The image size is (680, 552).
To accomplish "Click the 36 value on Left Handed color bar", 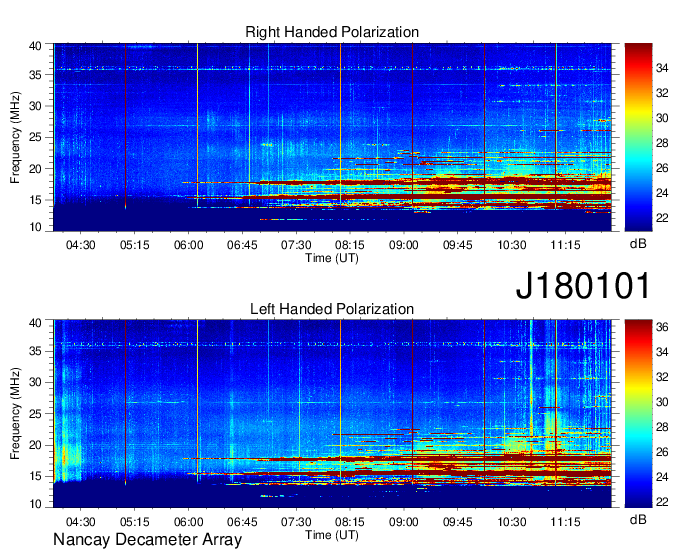I will 662,327.
